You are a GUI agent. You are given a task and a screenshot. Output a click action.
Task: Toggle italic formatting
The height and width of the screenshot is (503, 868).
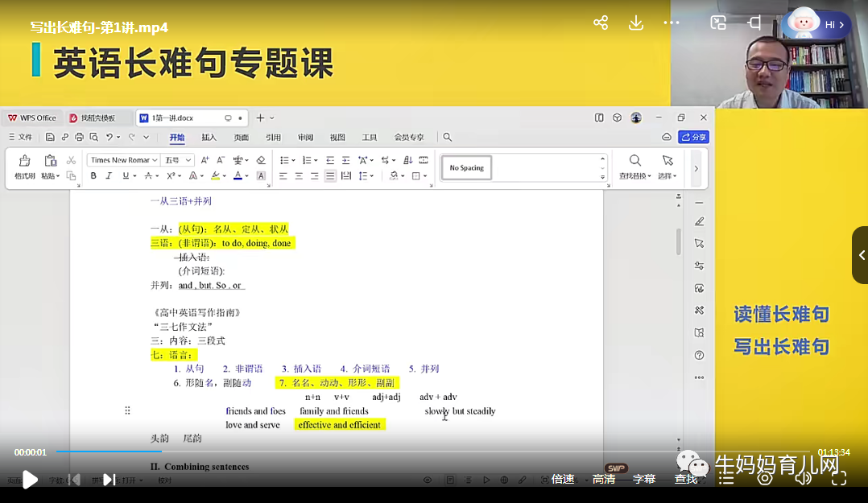[x=109, y=176]
